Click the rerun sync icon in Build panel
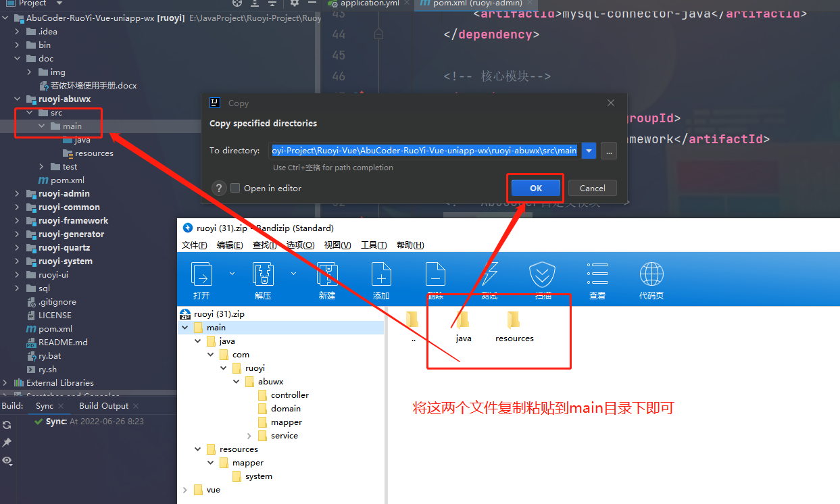This screenshot has height=504, width=840. pyautogui.click(x=7, y=425)
